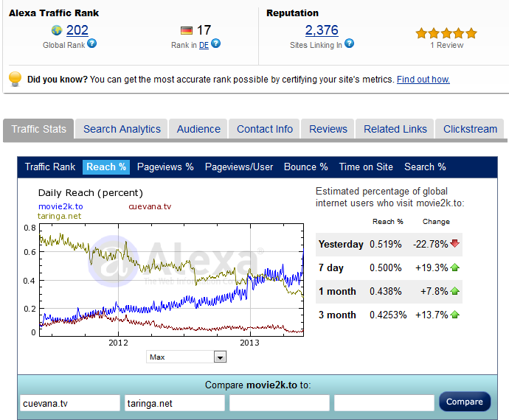Open the Audience tab

198,129
